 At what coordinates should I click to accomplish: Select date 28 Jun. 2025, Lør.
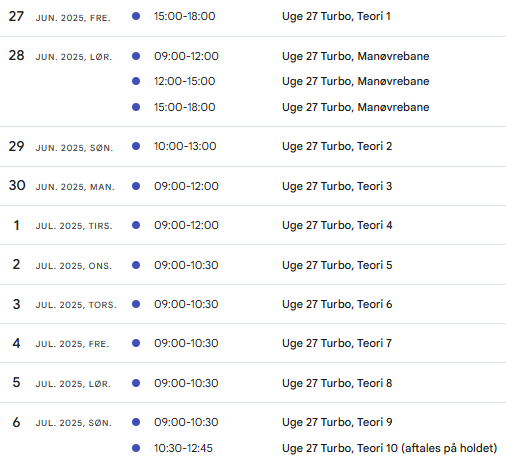[60, 56]
